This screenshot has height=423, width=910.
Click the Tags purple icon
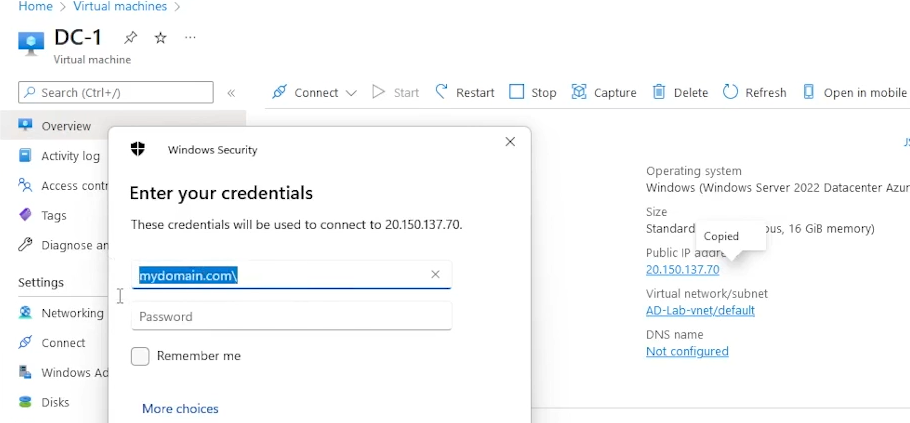point(25,215)
